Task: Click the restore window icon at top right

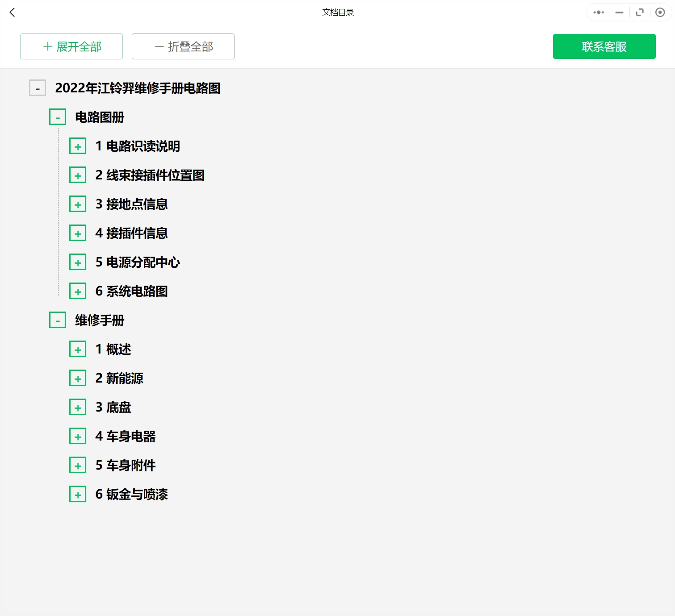Action: tap(639, 12)
